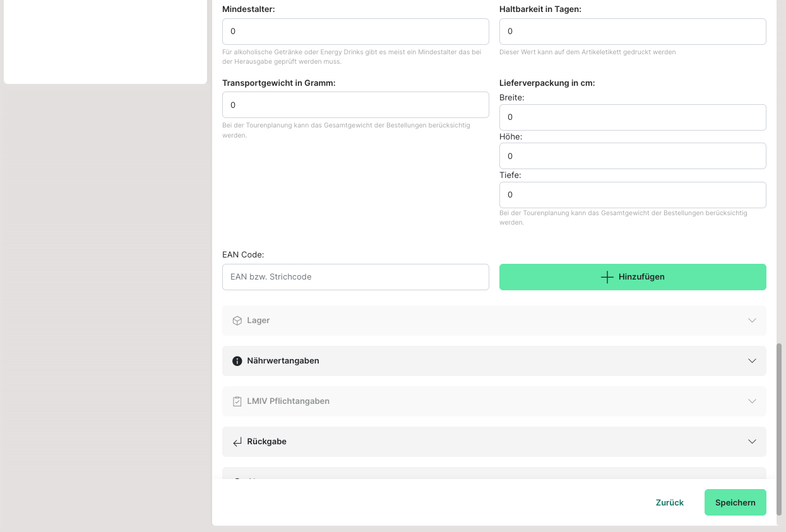Click the Haltbarkeit in Tagen field
The height and width of the screenshot is (532, 786).
point(633,32)
